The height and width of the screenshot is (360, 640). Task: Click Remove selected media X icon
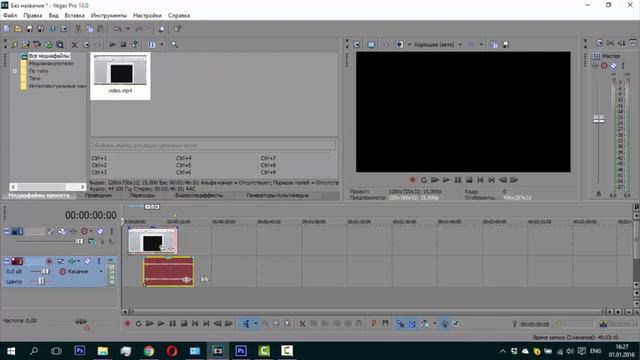74,44
